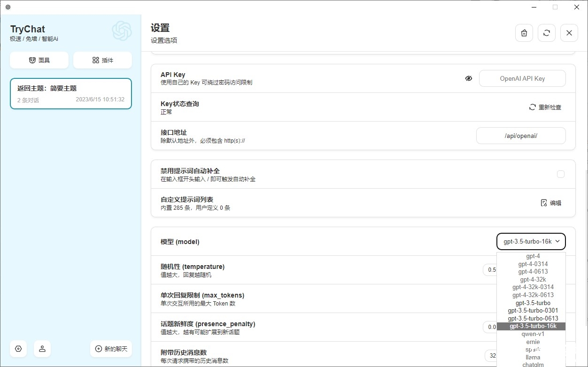Click the 模型 (model) label
588x367 pixels.
180,242
